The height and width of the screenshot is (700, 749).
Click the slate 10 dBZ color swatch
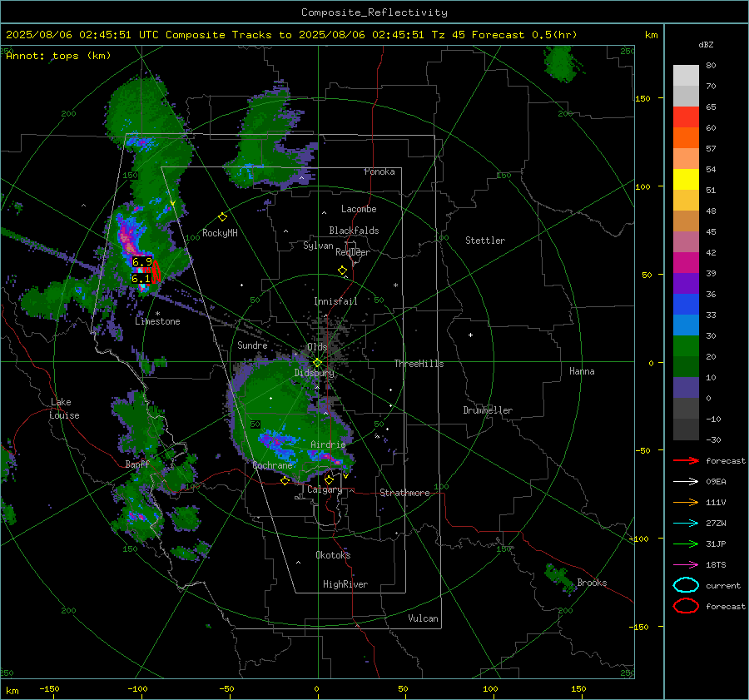click(x=686, y=388)
